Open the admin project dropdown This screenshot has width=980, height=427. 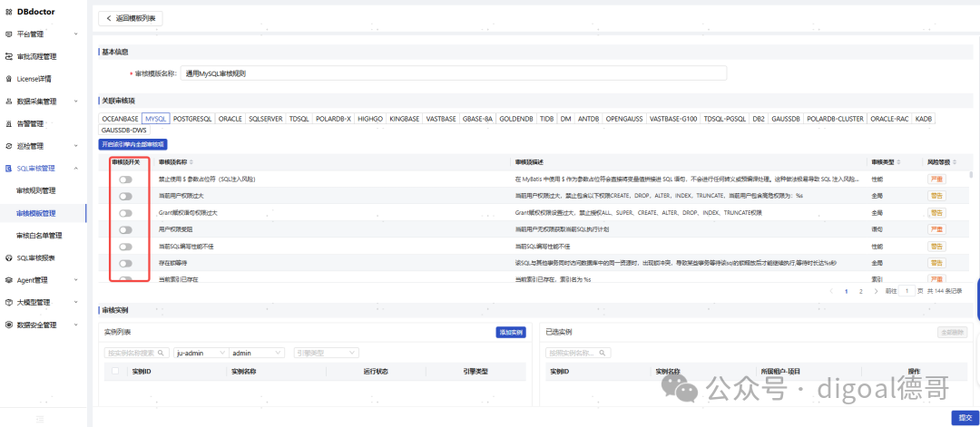tap(258, 353)
